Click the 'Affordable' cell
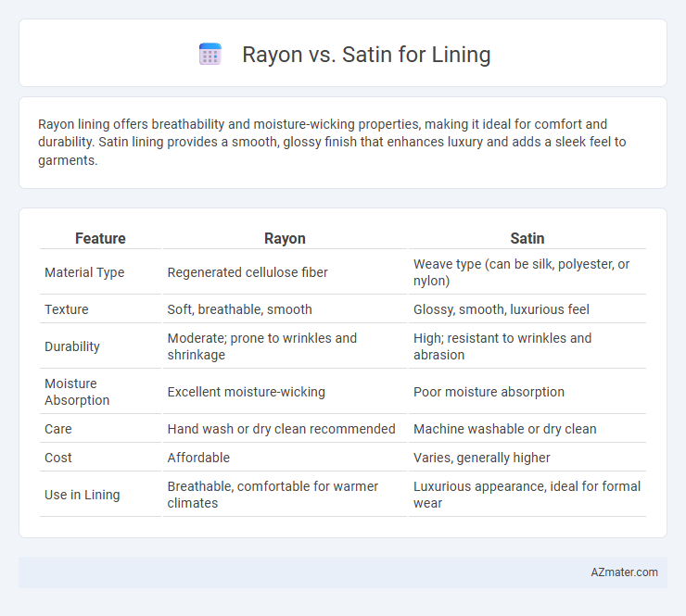This screenshot has width=686, height=616. 285,458
